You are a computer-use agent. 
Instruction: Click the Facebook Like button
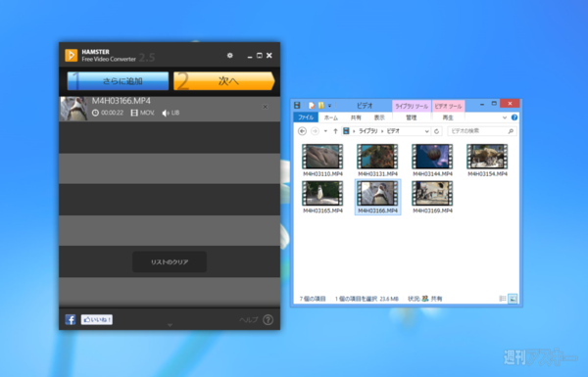(x=97, y=319)
